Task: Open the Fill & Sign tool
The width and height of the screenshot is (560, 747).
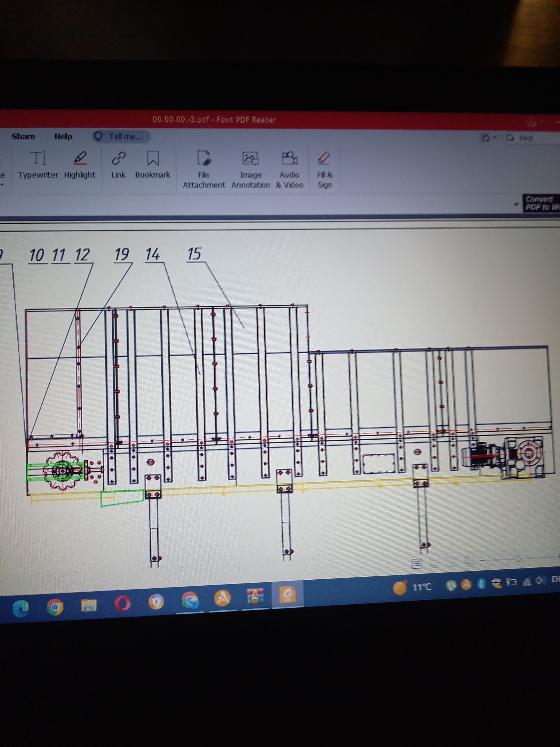Action: pyautogui.click(x=324, y=170)
